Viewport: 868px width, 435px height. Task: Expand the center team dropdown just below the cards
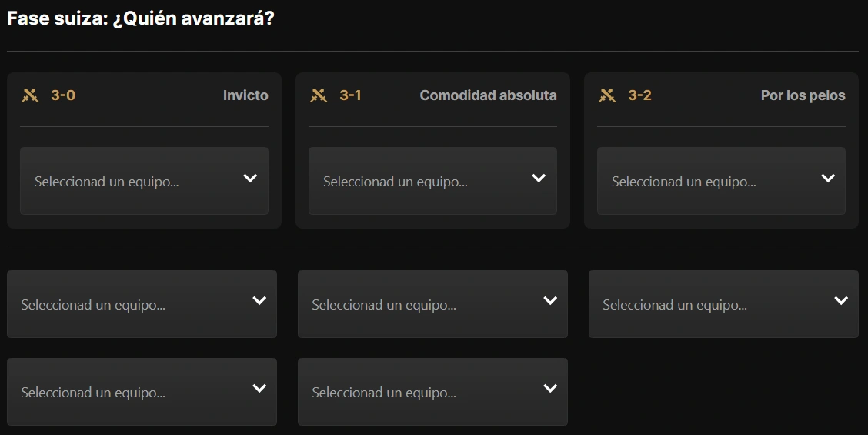(432, 304)
